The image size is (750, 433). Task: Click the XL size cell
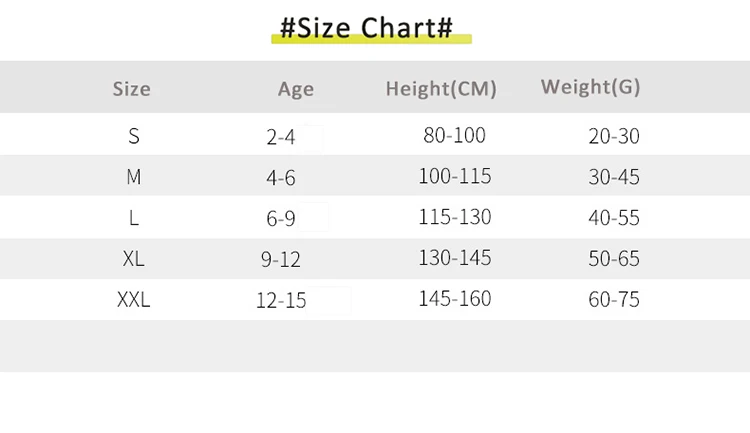(134, 258)
